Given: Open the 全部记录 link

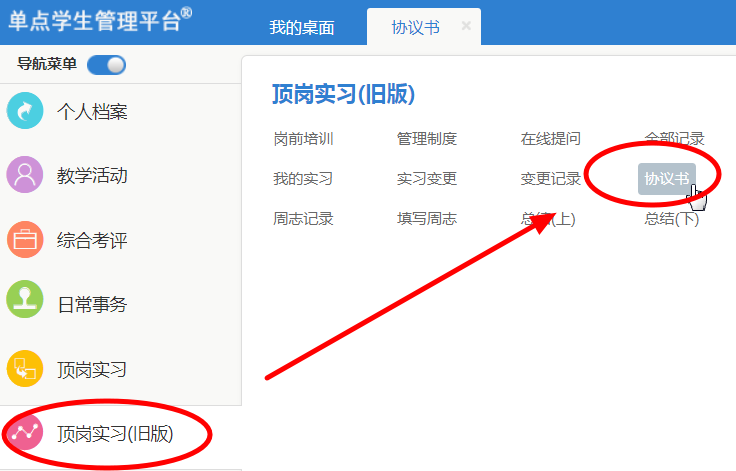Looking at the screenshot, I should 675,139.
